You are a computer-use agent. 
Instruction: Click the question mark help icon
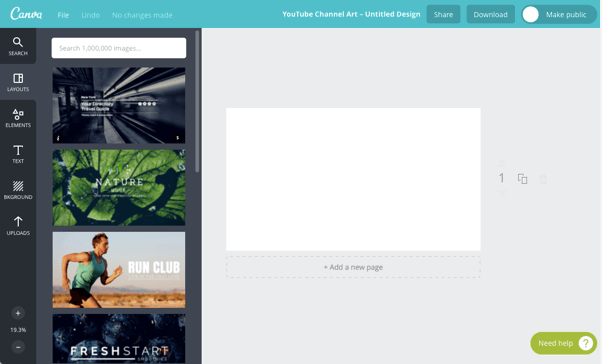[586, 343]
